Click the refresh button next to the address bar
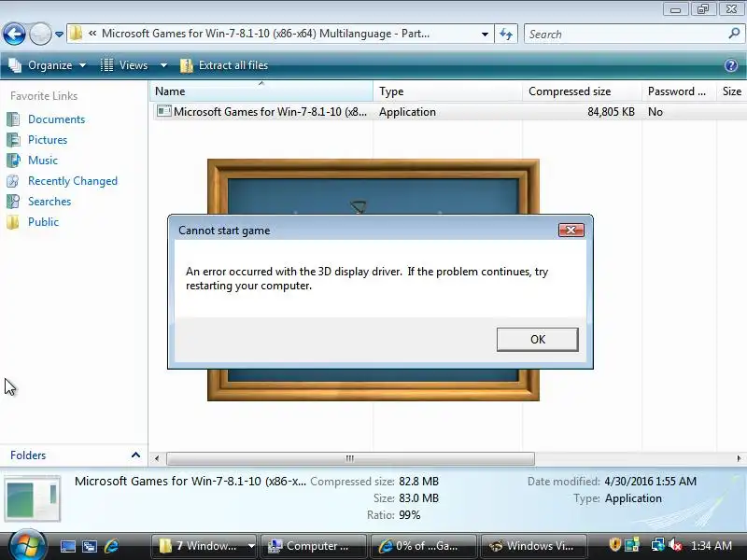Viewport: 747px width, 560px height. click(x=506, y=35)
